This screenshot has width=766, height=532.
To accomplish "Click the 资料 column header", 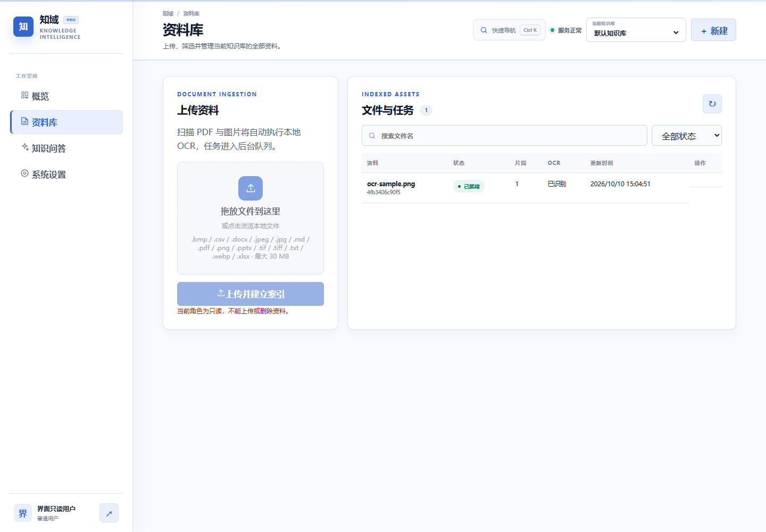I will pyautogui.click(x=372, y=163).
